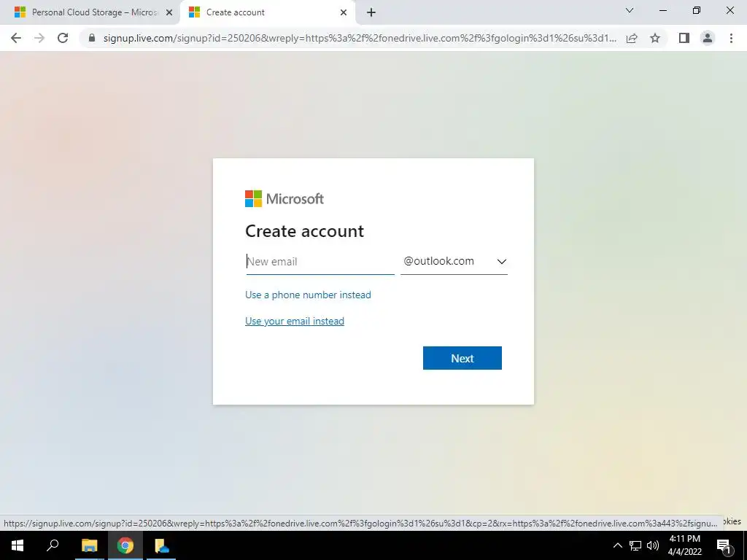
Task: Bookmark this page with the star icon
Action: 655,38
